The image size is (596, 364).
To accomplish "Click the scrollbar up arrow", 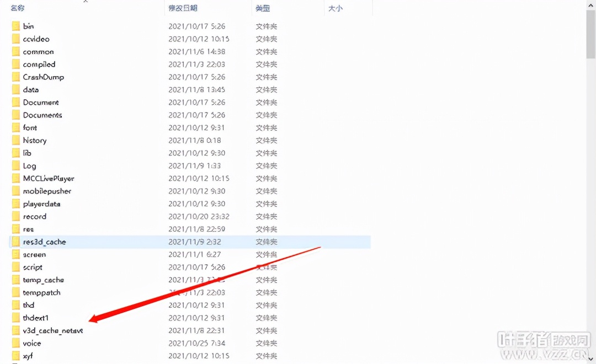I will point(592,4).
